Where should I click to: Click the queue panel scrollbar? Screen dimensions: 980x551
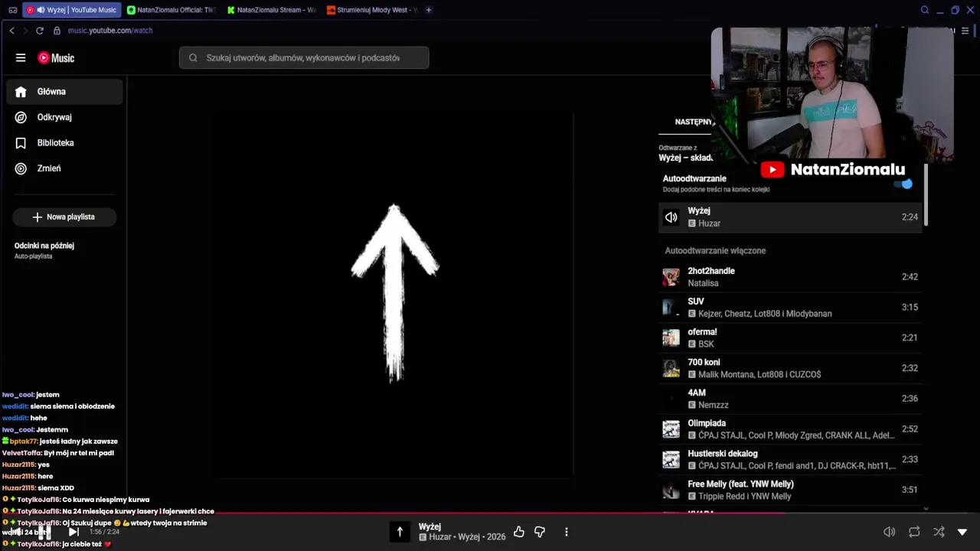click(x=926, y=195)
